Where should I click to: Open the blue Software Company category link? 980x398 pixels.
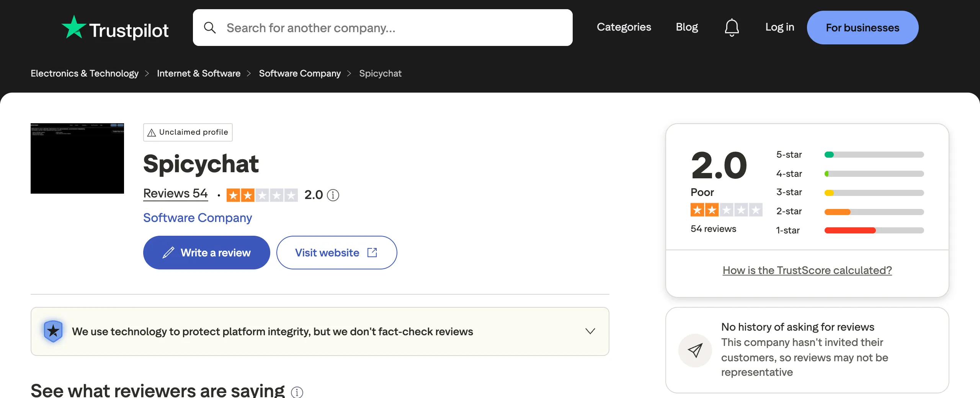pyautogui.click(x=198, y=218)
